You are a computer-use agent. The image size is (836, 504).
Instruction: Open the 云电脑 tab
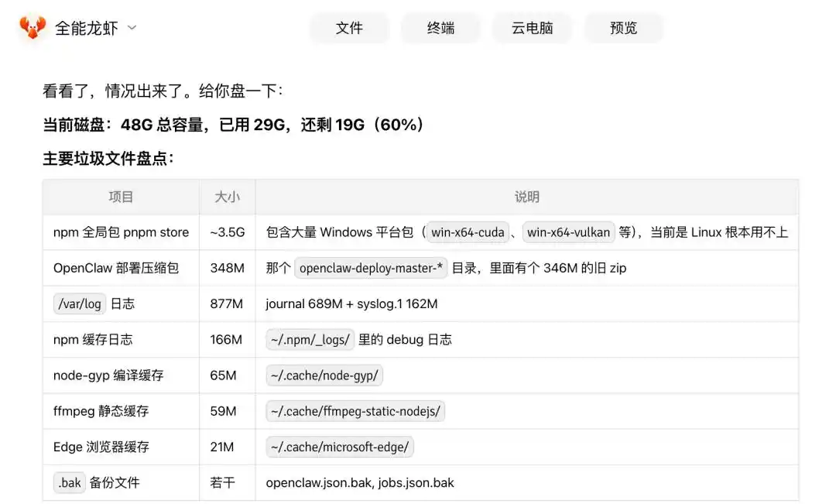[532, 28]
